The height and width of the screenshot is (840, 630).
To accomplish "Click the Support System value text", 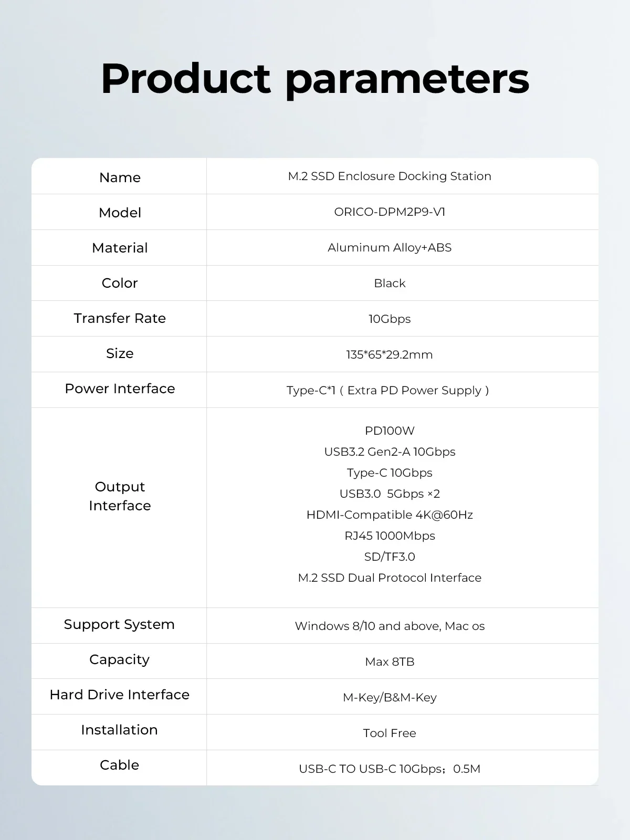I will (390, 626).
